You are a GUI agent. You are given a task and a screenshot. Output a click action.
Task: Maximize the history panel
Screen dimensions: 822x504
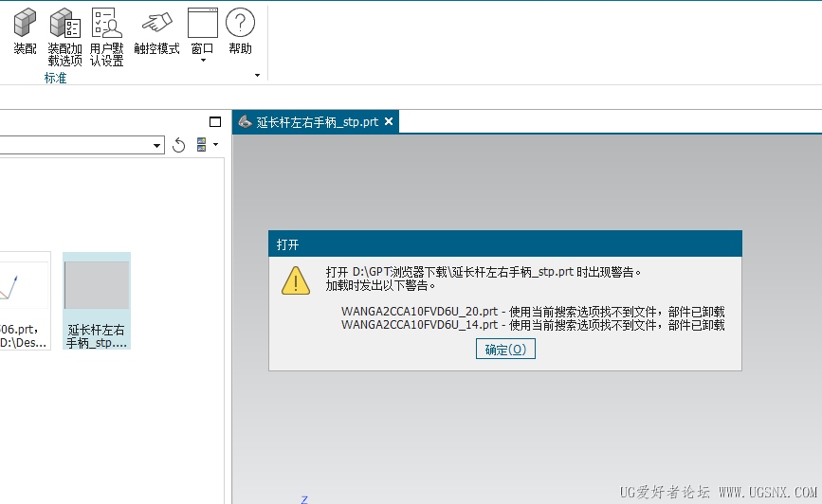[215, 122]
